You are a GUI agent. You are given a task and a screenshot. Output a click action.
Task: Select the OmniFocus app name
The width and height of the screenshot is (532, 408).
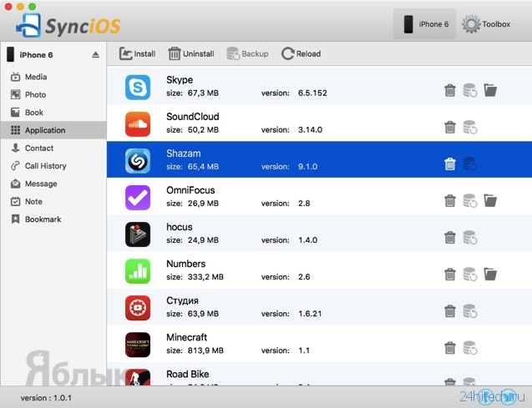[x=190, y=190]
